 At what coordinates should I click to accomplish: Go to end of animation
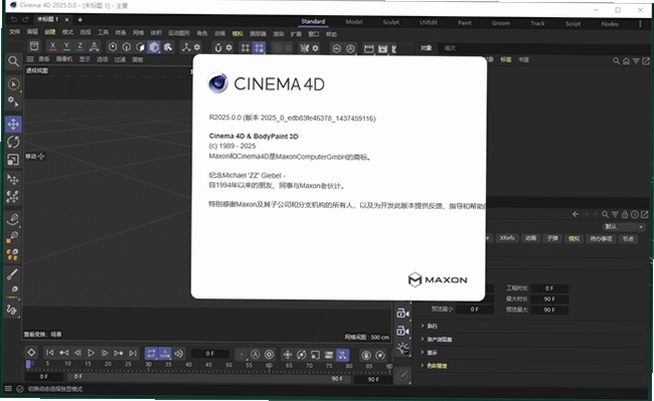(x=133, y=353)
